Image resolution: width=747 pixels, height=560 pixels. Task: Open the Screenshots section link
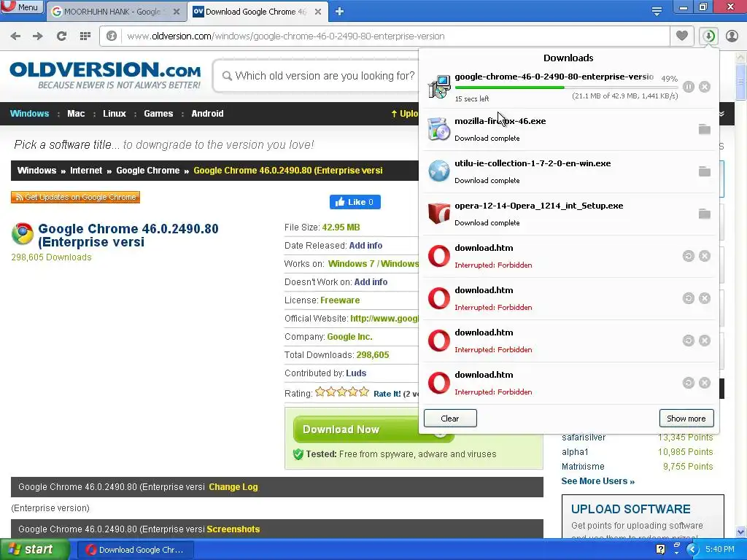(x=233, y=529)
